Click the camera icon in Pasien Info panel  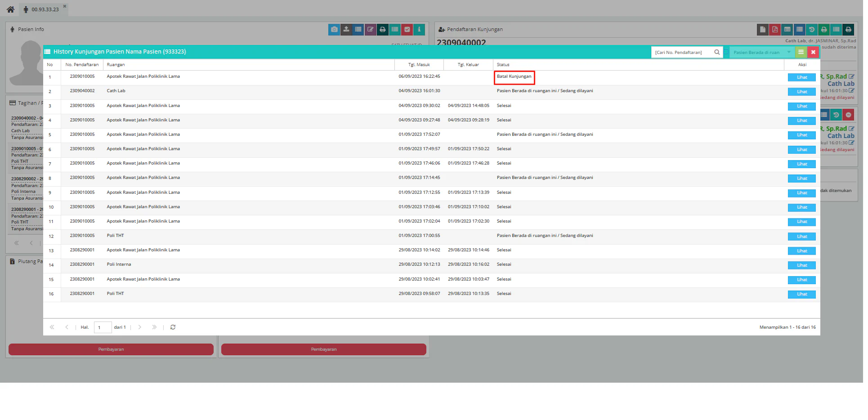334,30
